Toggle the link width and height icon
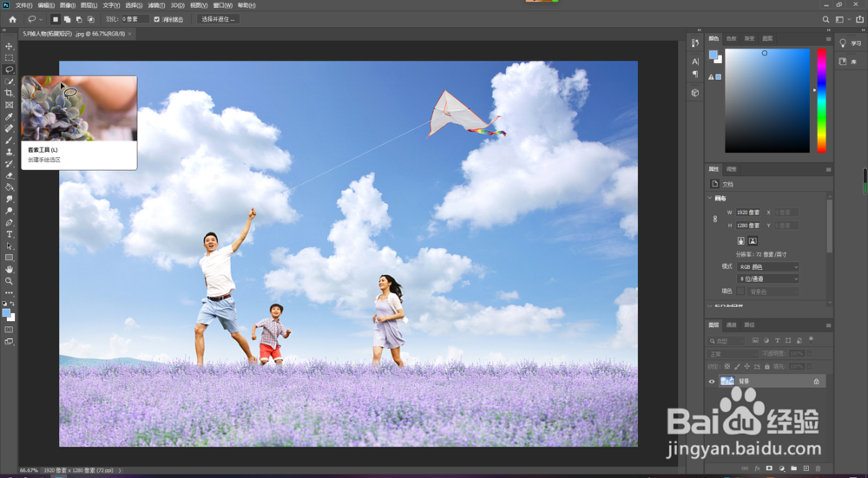 click(714, 219)
